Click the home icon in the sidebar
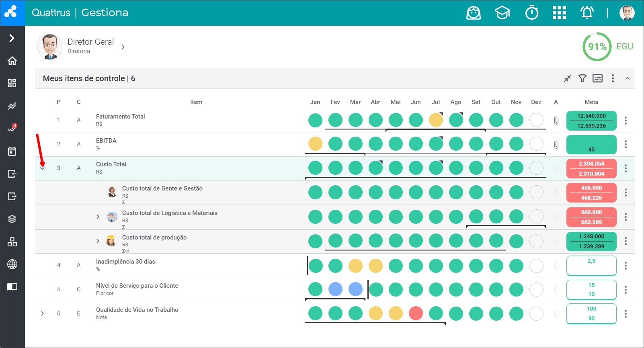The height and width of the screenshot is (348, 644). [x=12, y=61]
